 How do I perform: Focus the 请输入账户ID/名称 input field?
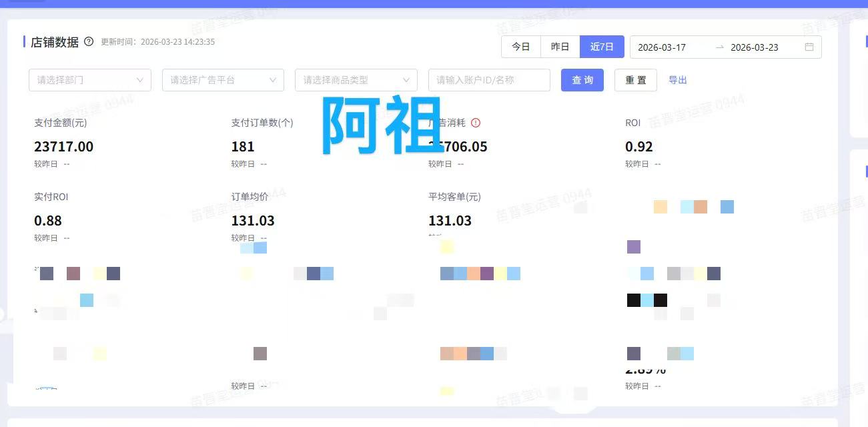488,80
